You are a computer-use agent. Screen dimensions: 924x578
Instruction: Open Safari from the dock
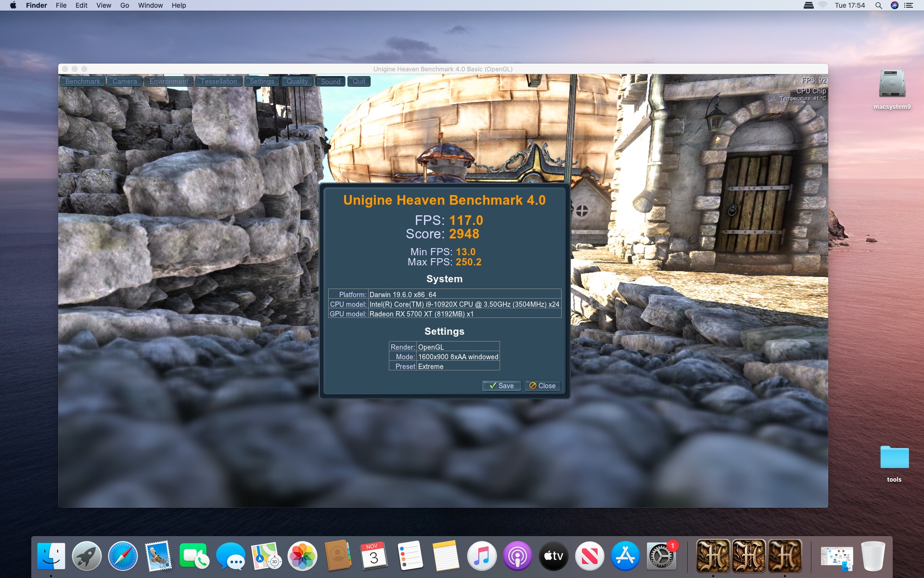123,556
